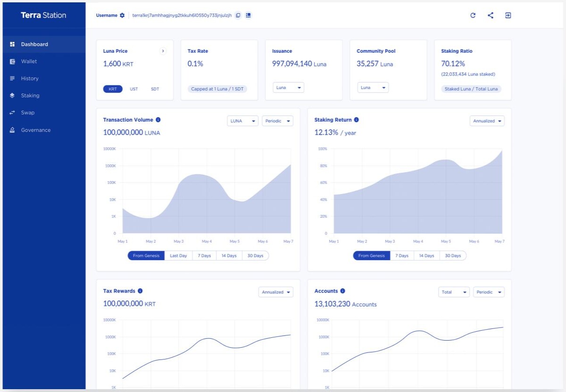Click 'Capped at 1 Luna / 1 SDT' tag

click(x=217, y=89)
